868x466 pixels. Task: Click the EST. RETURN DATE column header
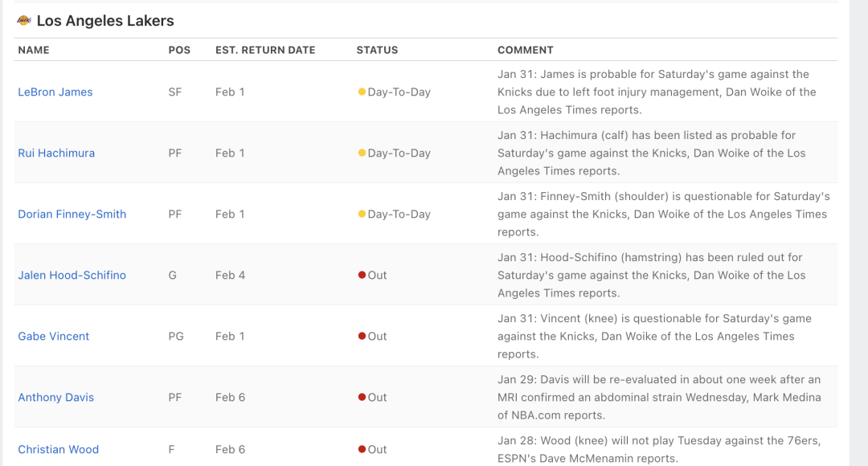pos(265,50)
